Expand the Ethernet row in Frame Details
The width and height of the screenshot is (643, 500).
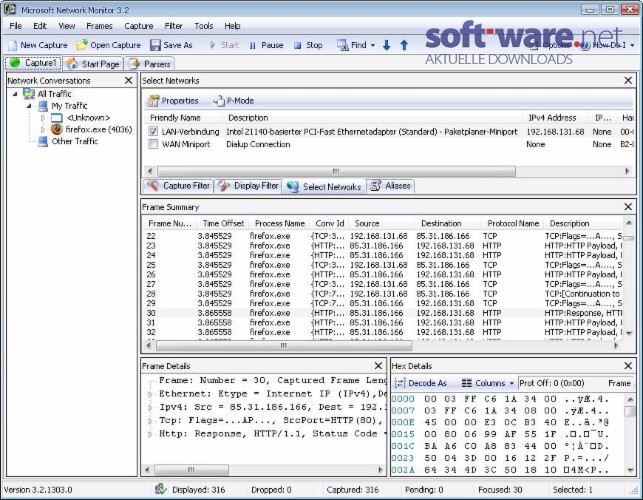click(150, 394)
